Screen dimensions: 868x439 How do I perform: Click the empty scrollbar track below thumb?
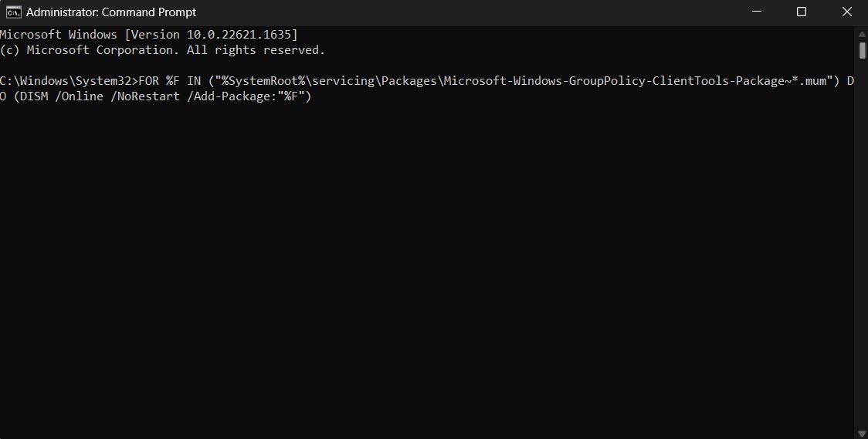tap(863, 243)
